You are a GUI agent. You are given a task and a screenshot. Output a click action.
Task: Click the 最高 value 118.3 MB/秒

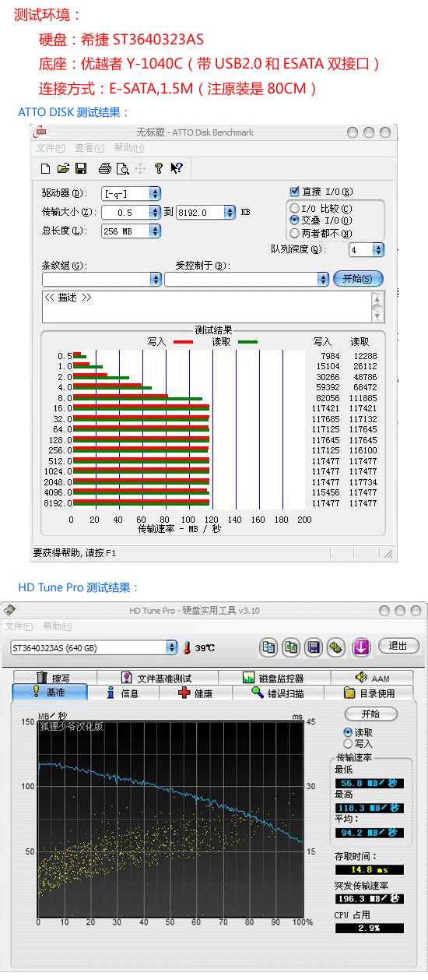point(370,808)
